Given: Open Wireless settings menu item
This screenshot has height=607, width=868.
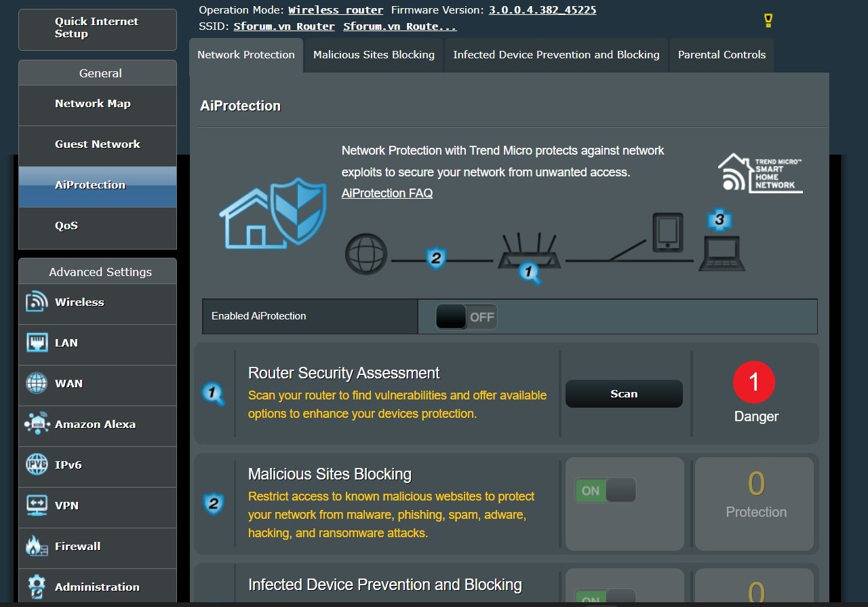Looking at the screenshot, I should tap(98, 304).
